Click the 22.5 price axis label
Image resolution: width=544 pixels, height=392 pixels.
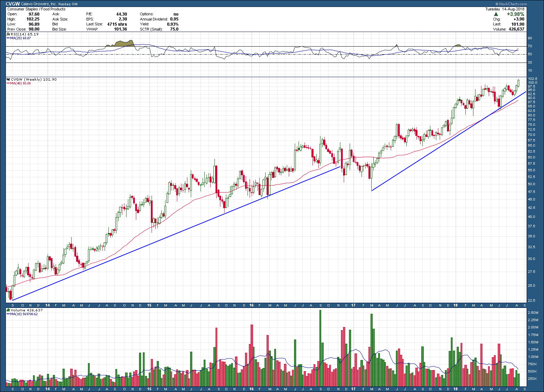(531, 301)
